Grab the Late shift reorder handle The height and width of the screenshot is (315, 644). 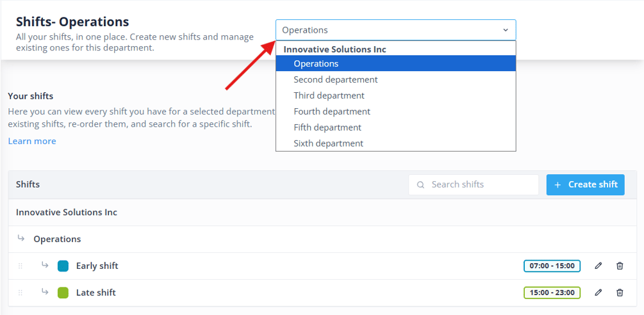click(x=20, y=293)
